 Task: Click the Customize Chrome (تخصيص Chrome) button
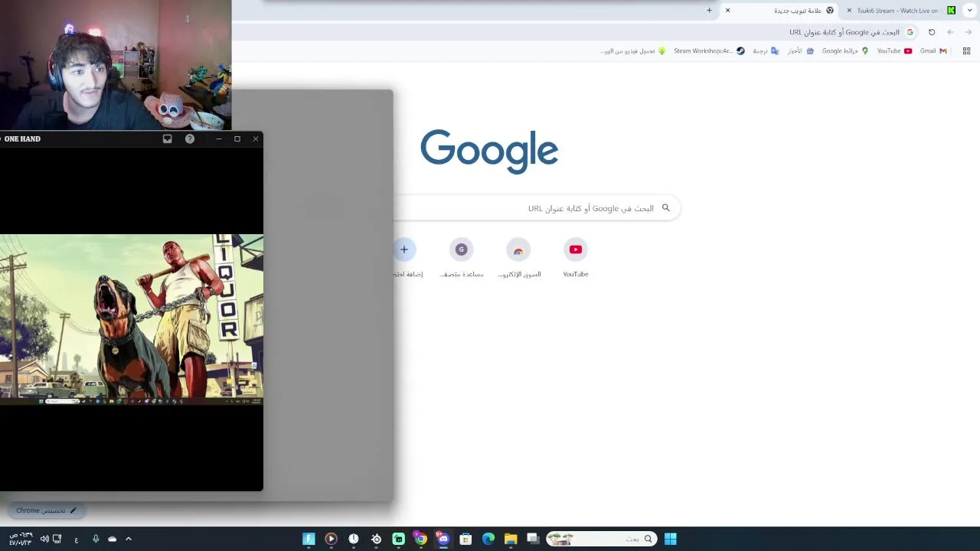[46, 510]
